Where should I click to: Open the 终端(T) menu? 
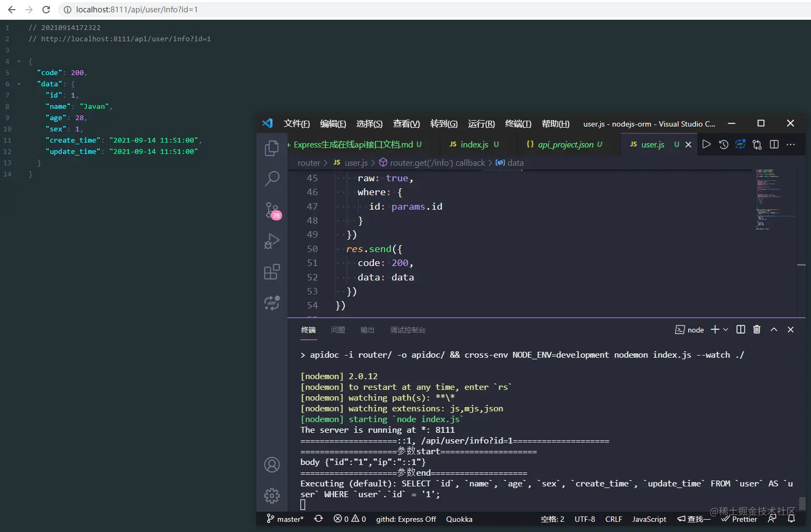pyautogui.click(x=517, y=123)
